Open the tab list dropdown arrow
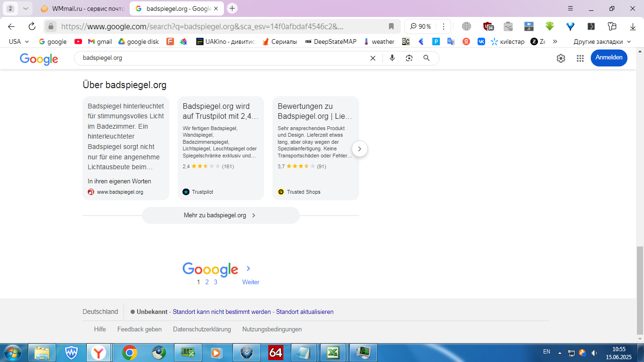This screenshot has width=644, height=362. pyautogui.click(x=25, y=8)
